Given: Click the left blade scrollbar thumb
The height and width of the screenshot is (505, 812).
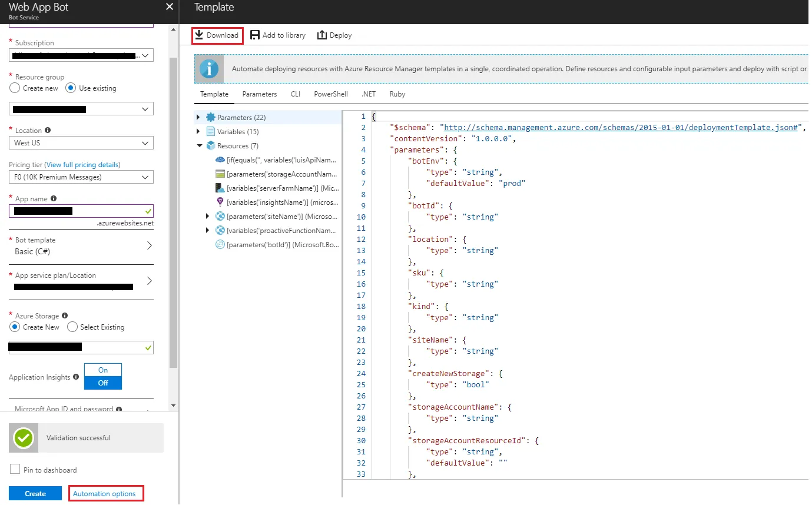Looking at the screenshot, I should (173, 212).
